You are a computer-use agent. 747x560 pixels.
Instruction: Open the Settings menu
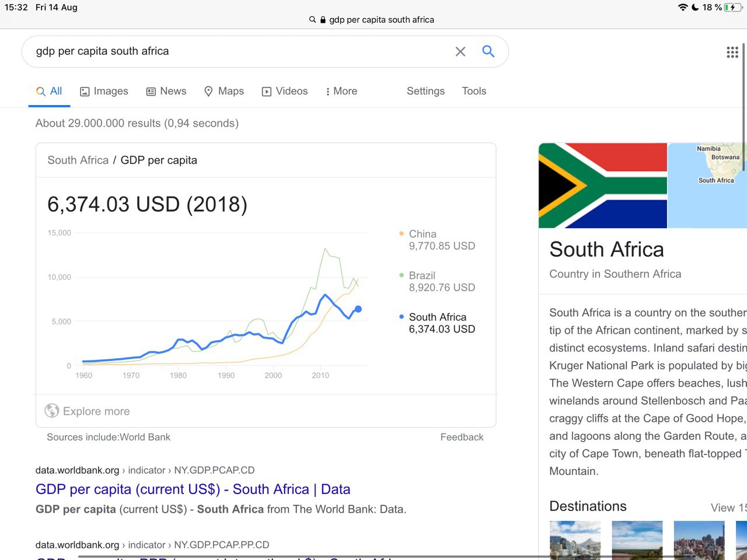point(425,91)
